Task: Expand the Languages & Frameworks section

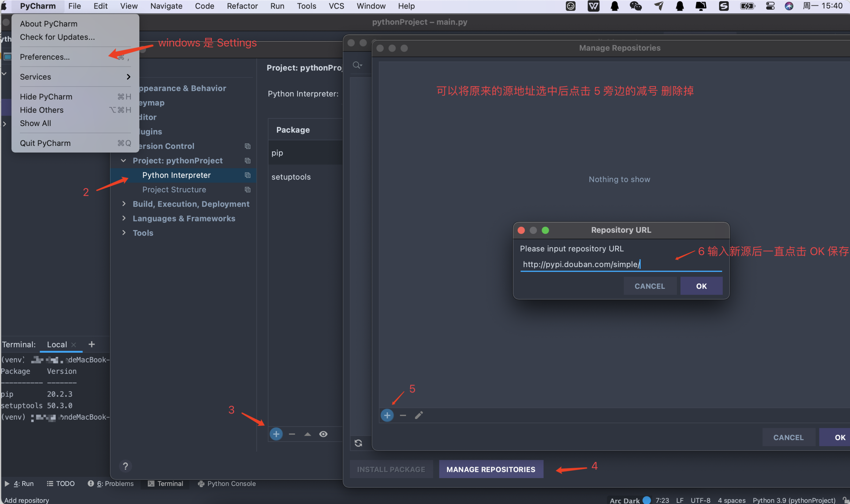Action: 124,218
